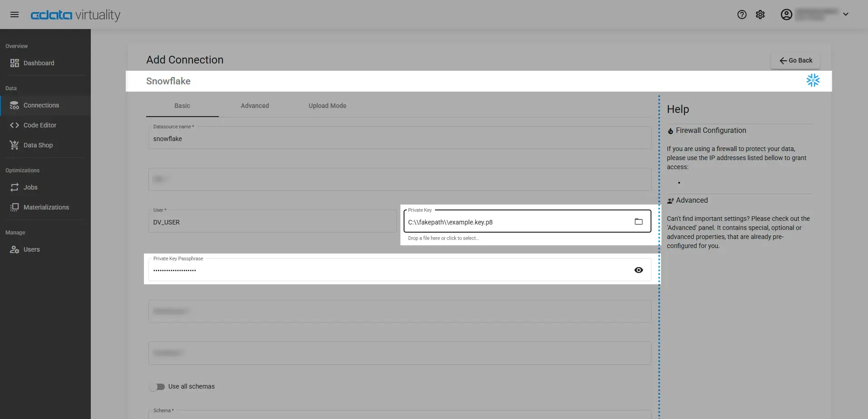
Task: Click the folder browse icon for Private Key
Action: pyautogui.click(x=639, y=222)
